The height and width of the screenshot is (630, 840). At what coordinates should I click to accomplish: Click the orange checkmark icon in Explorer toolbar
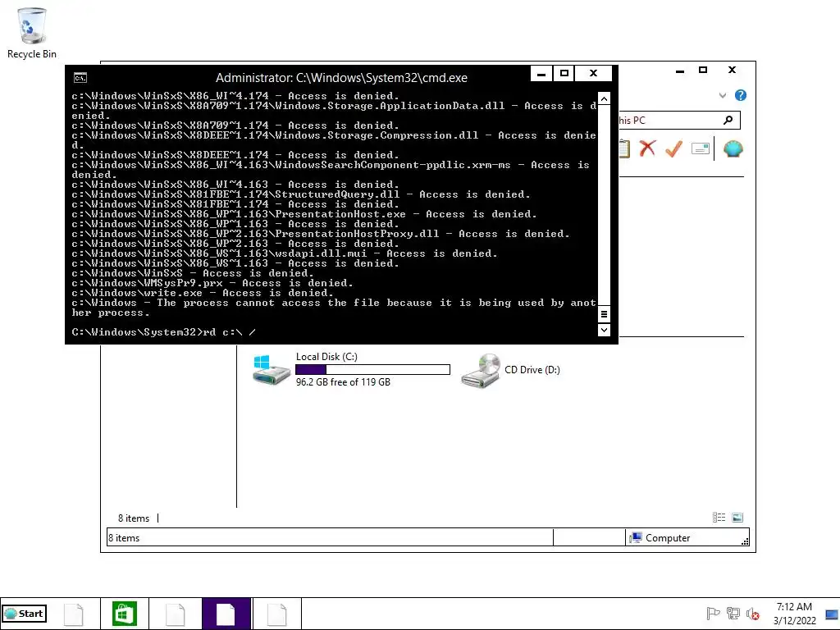click(x=673, y=148)
